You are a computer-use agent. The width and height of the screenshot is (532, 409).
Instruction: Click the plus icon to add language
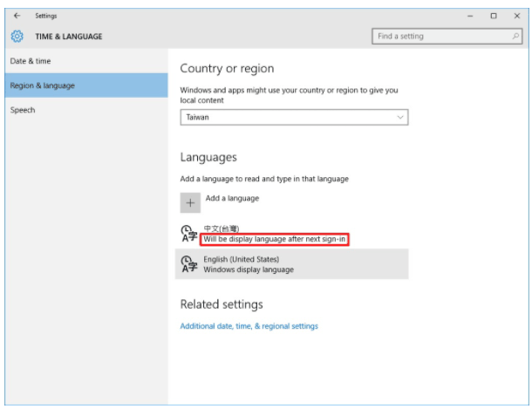click(x=189, y=201)
